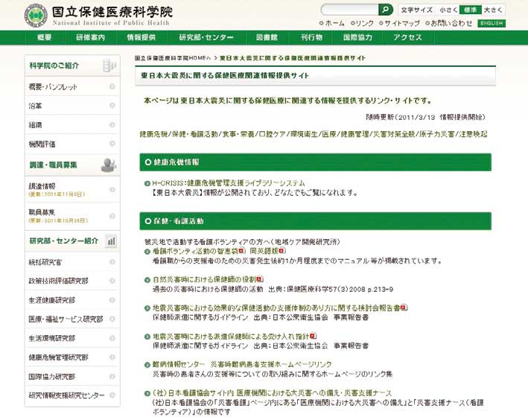Click inside the search text field

point(349,10)
